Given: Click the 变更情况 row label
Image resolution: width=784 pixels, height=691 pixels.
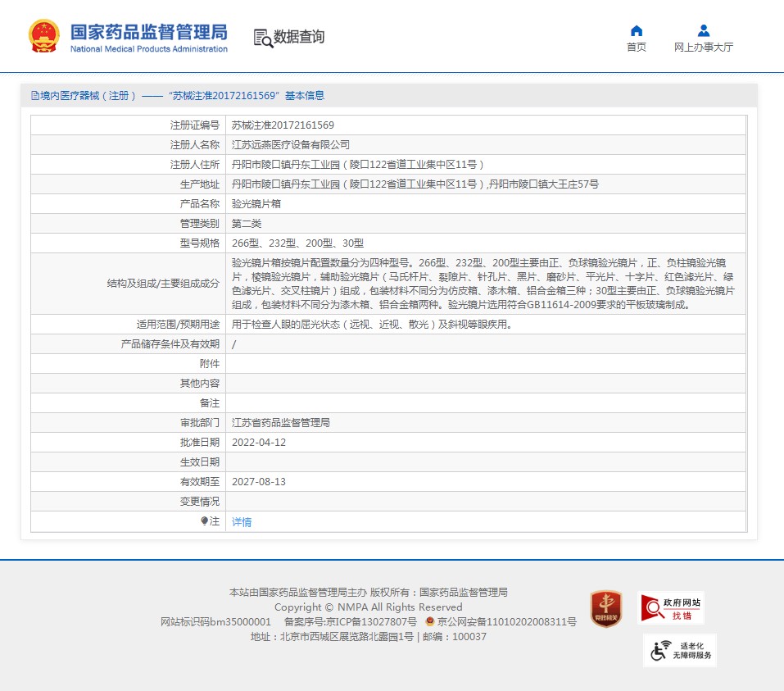Looking at the screenshot, I should coord(200,502).
